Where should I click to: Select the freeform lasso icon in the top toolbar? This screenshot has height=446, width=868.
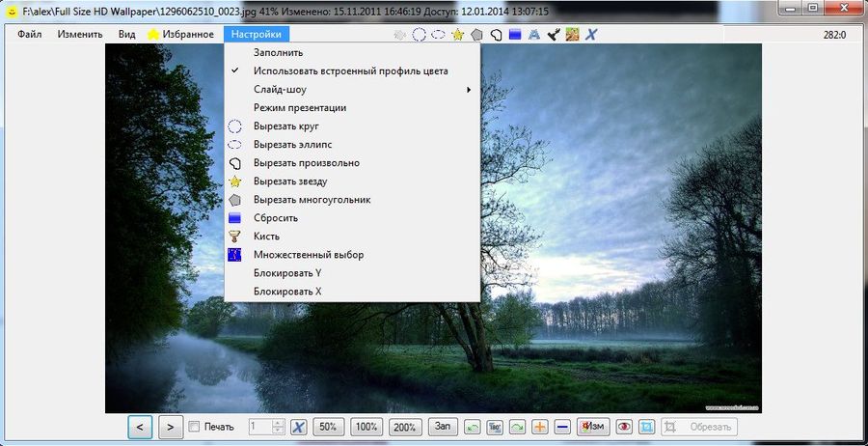click(496, 35)
